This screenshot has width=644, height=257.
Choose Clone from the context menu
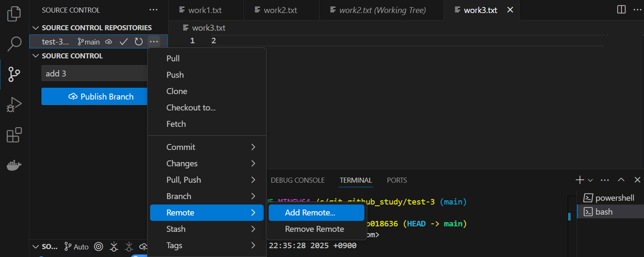click(207, 91)
